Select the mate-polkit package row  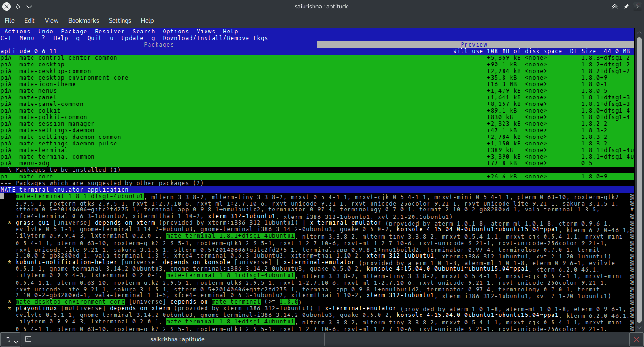tap(317, 111)
